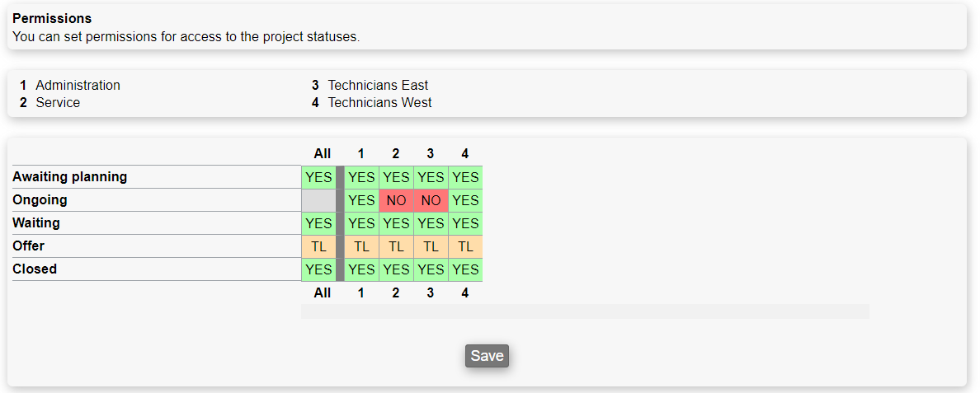
Task: Select the Awaiting planning row label
Action: pyautogui.click(x=70, y=177)
